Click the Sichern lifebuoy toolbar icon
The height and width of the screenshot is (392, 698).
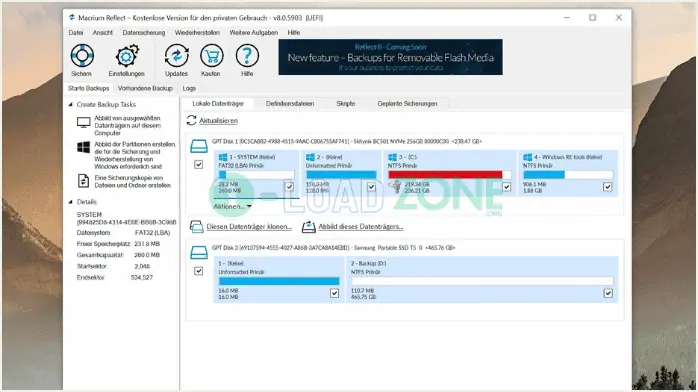[82, 56]
